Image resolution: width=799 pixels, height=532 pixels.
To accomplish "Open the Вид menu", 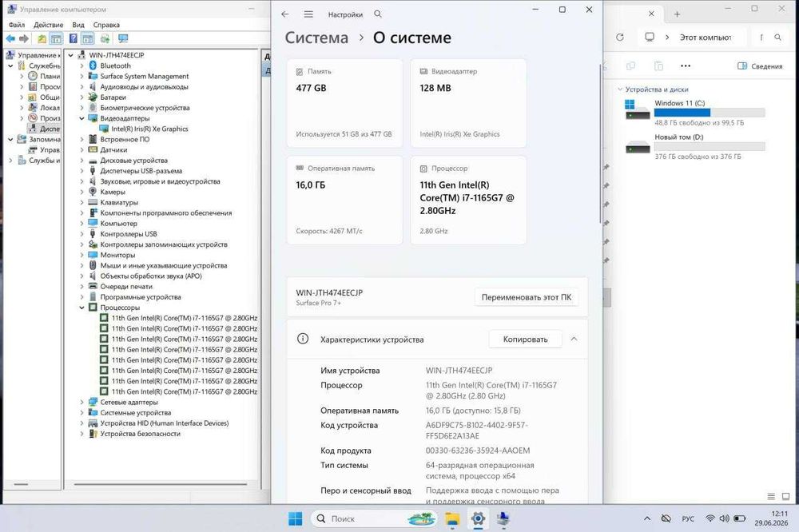I will point(78,25).
